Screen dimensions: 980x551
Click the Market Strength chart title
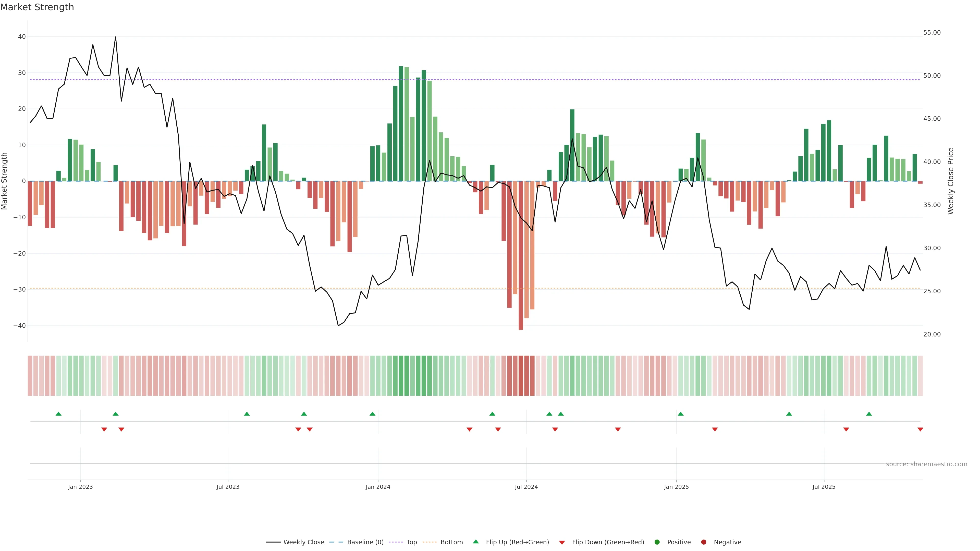tap(37, 7)
